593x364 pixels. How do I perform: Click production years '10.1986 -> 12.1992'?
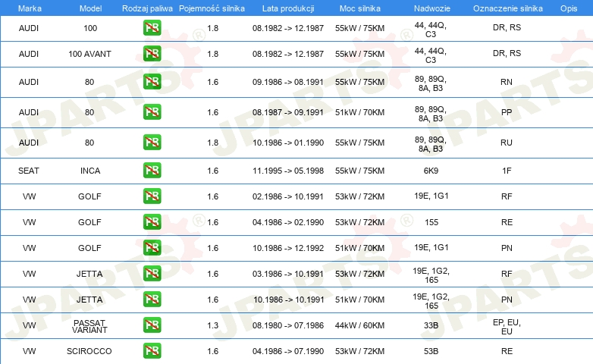288,248
